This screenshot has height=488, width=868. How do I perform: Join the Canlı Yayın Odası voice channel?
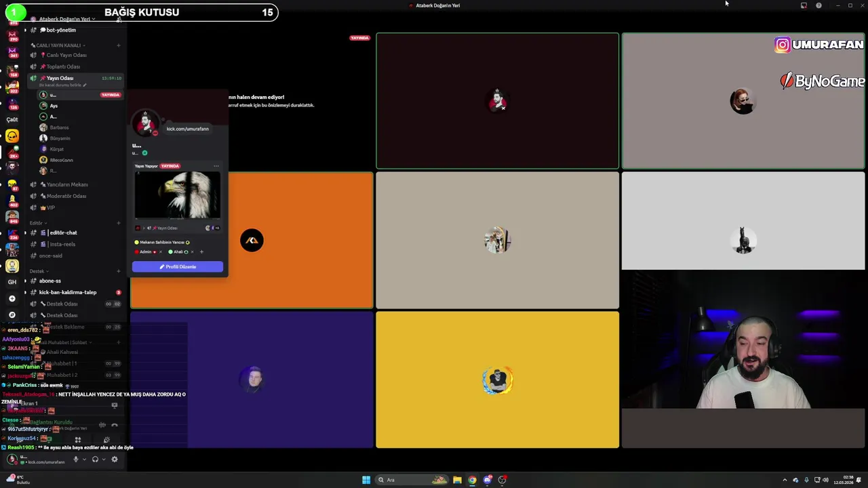pos(75,55)
